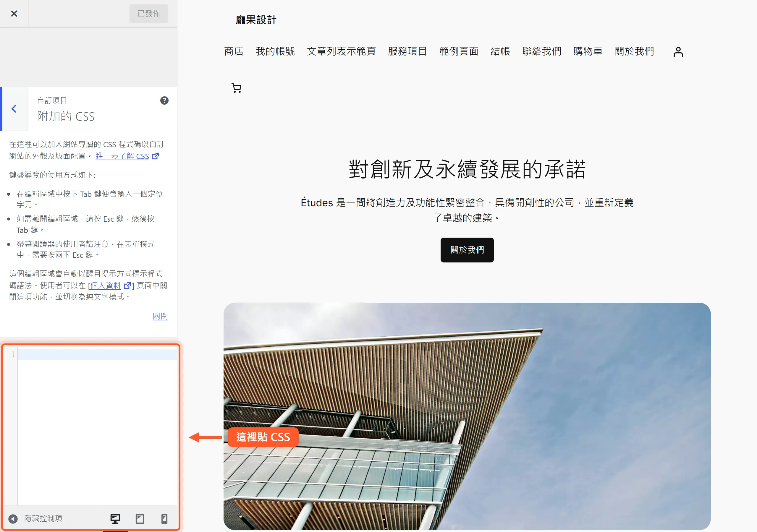Open the 進一步了解 CSS link
The width and height of the screenshot is (757, 532).
(127, 156)
